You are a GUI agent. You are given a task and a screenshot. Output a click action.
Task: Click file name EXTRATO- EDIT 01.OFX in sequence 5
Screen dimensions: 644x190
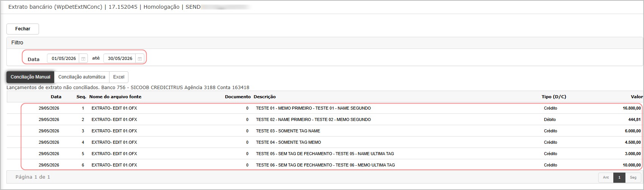tap(114, 154)
